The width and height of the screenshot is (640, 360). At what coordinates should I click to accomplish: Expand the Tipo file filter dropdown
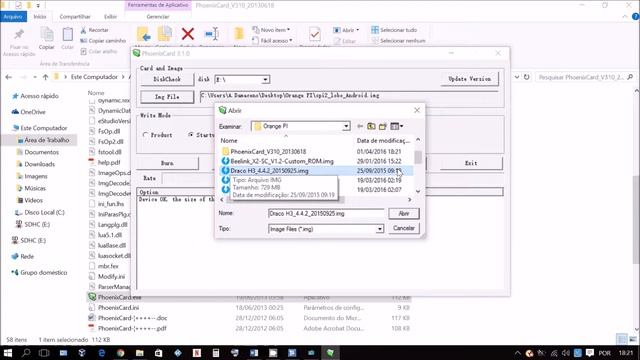tap(380, 229)
